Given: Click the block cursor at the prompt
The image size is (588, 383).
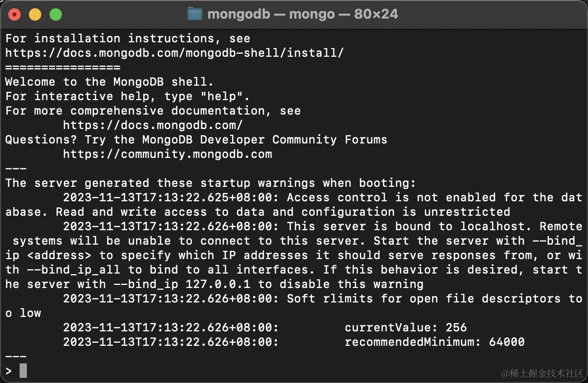Looking at the screenshot, I should (x=23, y=371).
